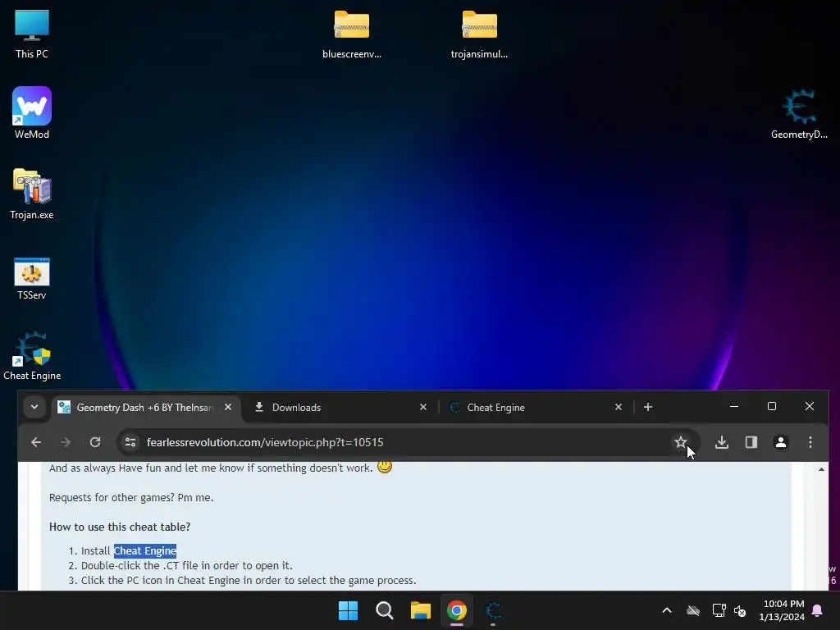Switch to the Cheat Engine tab
The image size is (840, 630).
[536, 407]
